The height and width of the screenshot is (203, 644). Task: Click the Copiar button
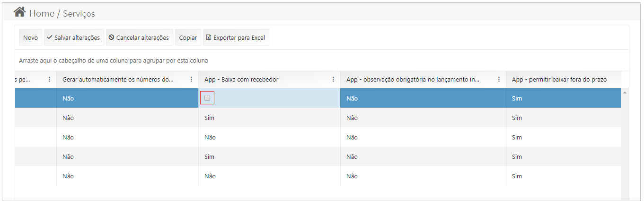(x=188, y=37)
